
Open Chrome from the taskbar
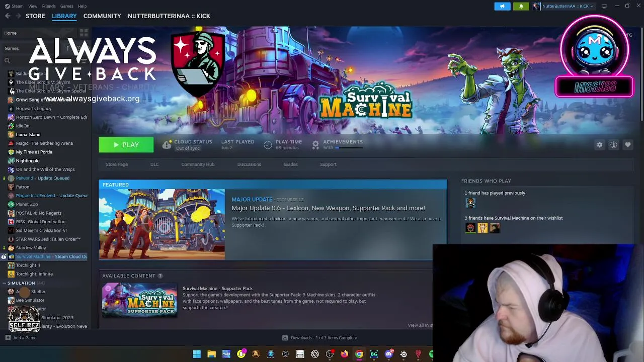coord(359,354)
